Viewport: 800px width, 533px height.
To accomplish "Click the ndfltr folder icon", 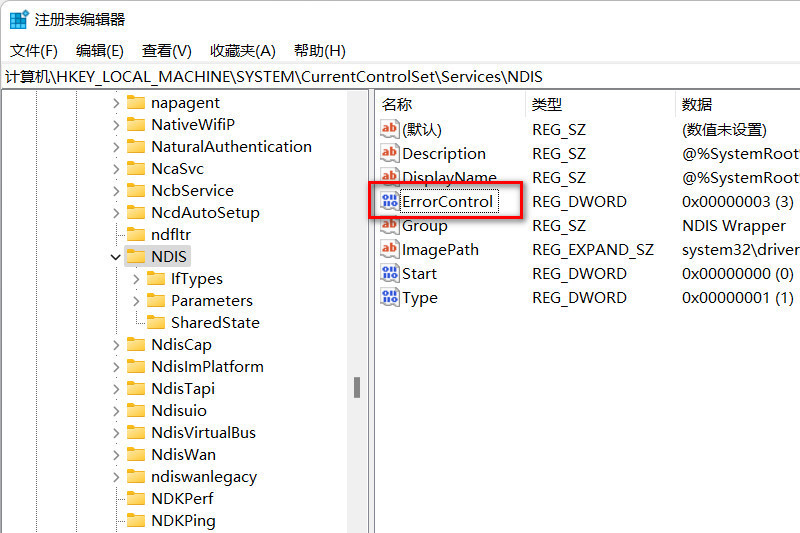I will coord(136,235).
